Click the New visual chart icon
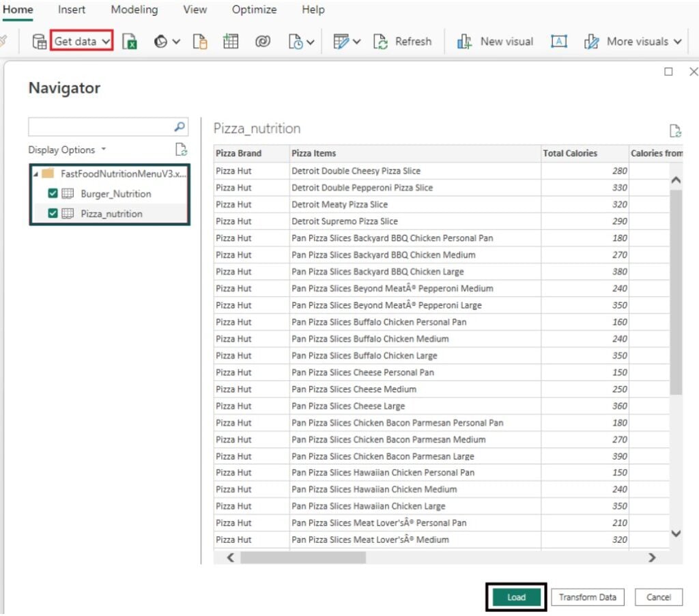 click(x=464, y=42)
